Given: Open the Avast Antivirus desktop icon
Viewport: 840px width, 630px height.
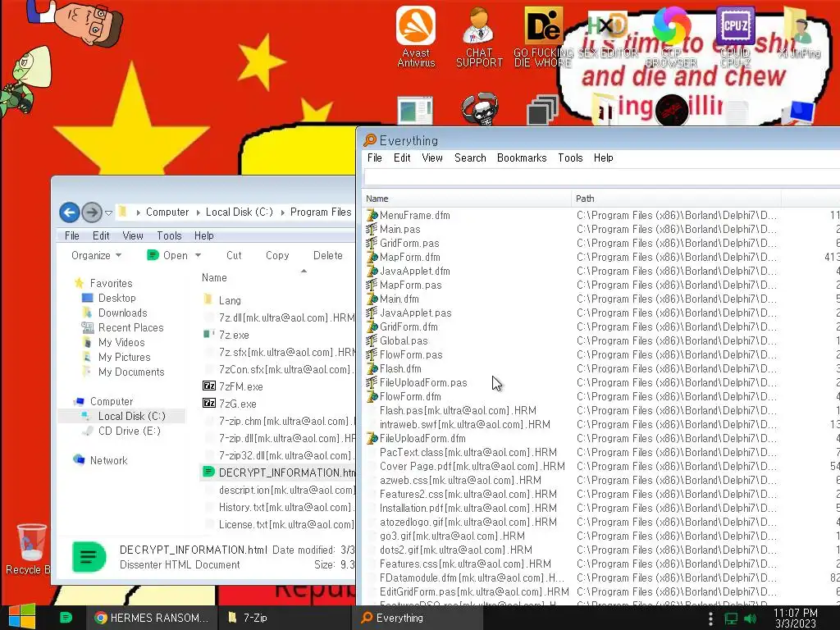Looking at the screenshot, I should [x=416, y=36].
